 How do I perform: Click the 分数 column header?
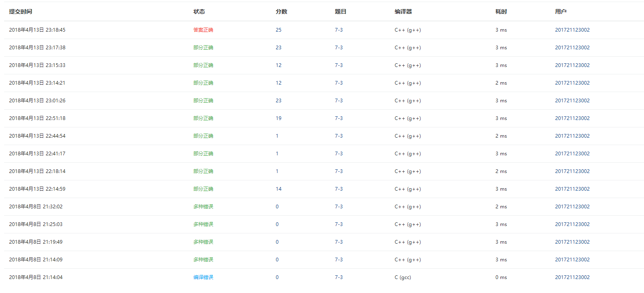281,12
